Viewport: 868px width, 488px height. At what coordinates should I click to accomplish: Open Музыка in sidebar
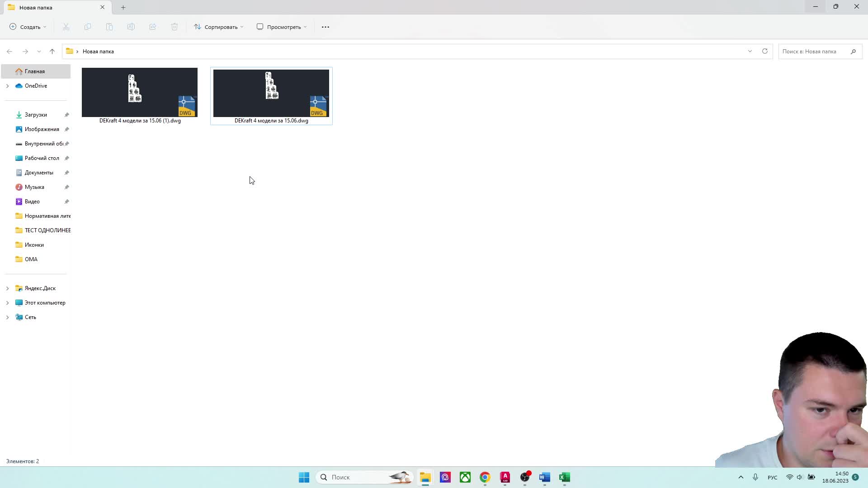coord(34,187)
